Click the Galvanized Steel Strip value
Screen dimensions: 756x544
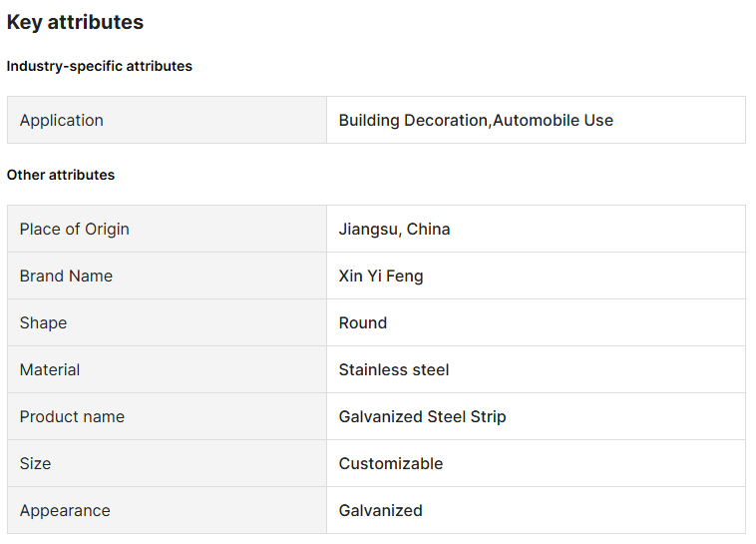[x=422, y=416]
